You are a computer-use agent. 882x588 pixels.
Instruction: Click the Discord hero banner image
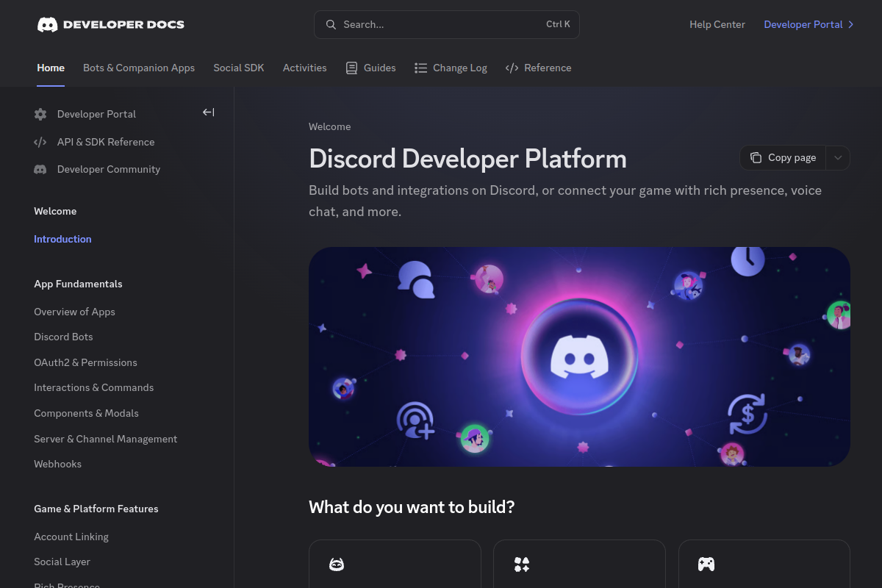[579, 356]
